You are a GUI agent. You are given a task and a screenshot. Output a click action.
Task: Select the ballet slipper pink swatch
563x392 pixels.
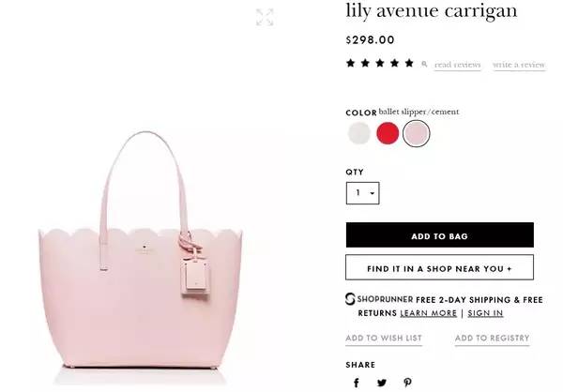tap(416, 133)
